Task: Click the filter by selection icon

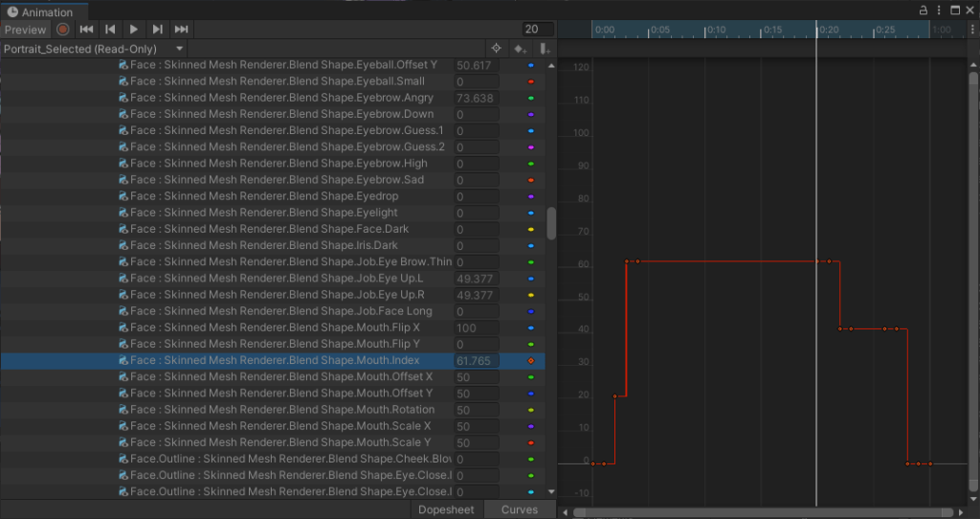Action: pyautogui.click(x=496, y=48)
